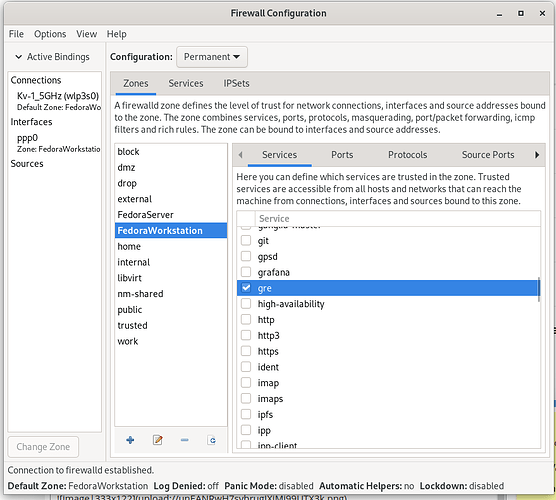The width and height of the screenshot is (556, 500).
Task: Select the Kv-1_5GHz (wlp3s0) connection
Action: coord(58,96)
